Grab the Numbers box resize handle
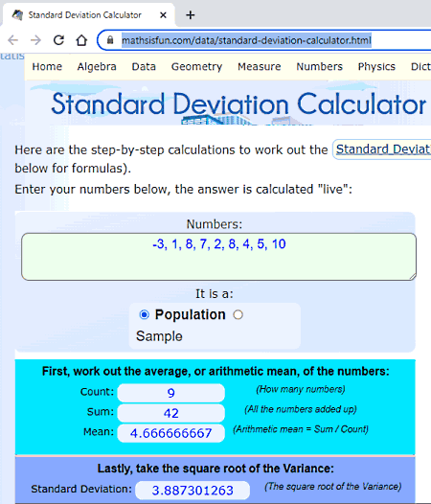 [x=413, y=276]
